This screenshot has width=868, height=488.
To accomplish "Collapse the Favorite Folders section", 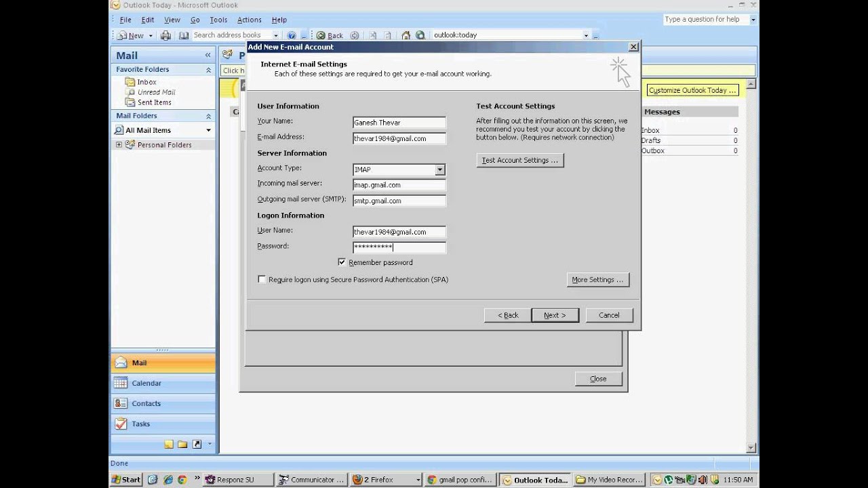I will tap(208, 70).
